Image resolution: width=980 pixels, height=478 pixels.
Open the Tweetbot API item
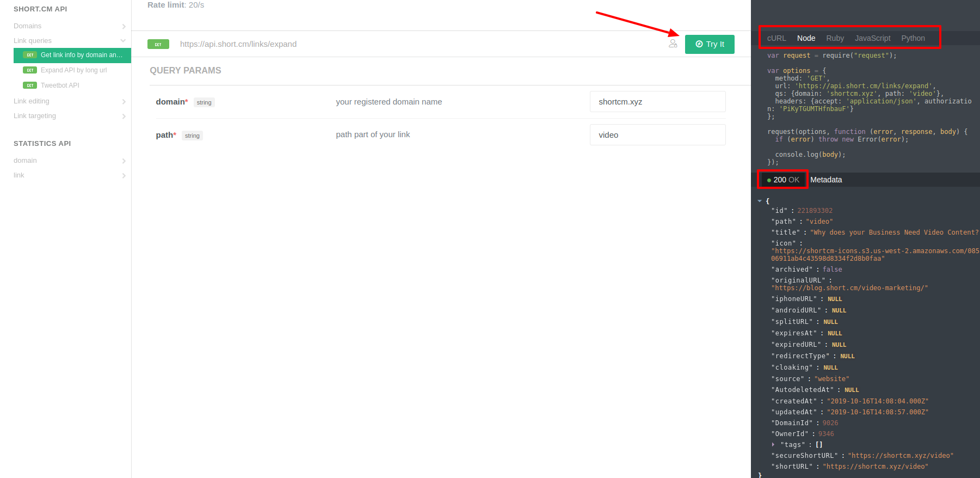[60, 85]
